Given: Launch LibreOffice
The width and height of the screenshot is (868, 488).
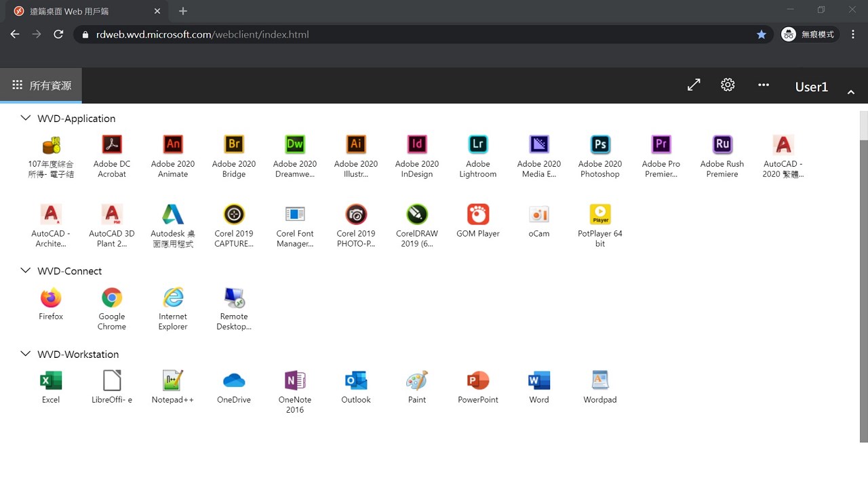Looking at the screenshot, I should tap(112, 387).
